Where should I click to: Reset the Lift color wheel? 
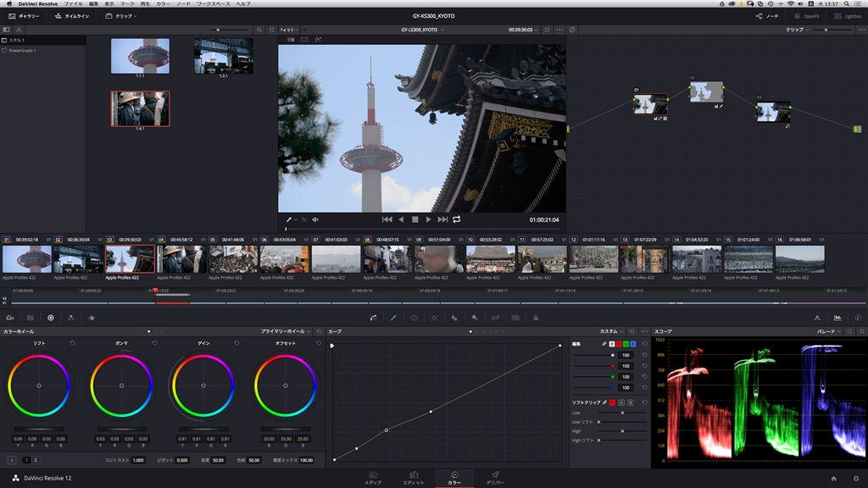[x=72, y=343]
